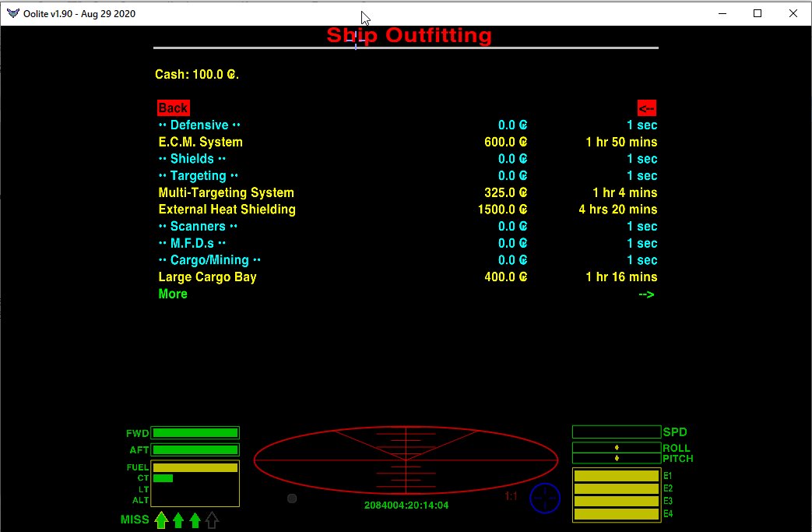Viewport: 812px width, 532px height.
Task: Click the yellow FUEL gauge bar
Action: click(195, 467)
